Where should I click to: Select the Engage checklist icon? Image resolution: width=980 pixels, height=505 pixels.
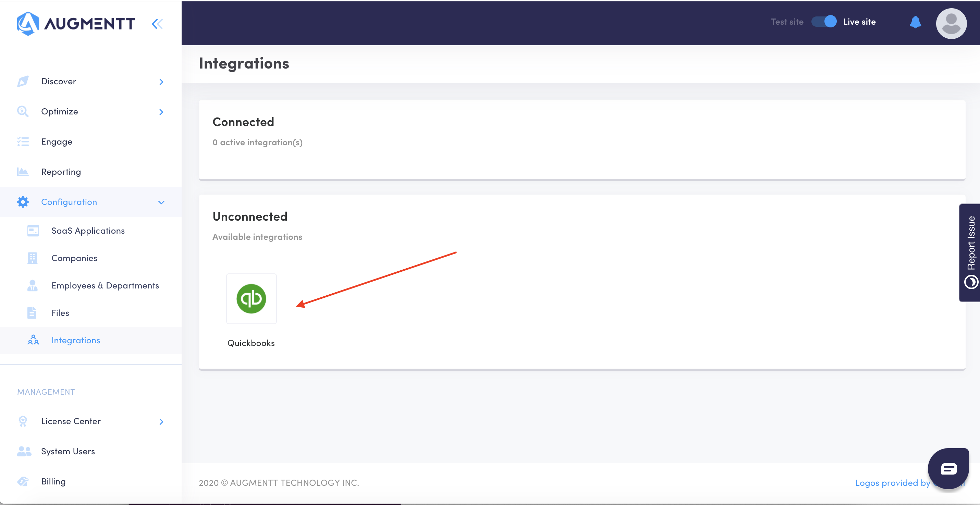23,141
